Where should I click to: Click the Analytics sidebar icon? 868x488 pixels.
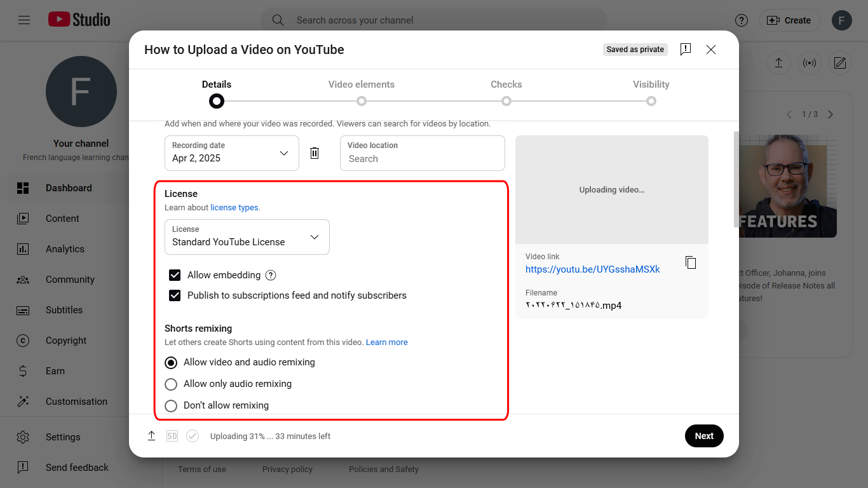23,249
